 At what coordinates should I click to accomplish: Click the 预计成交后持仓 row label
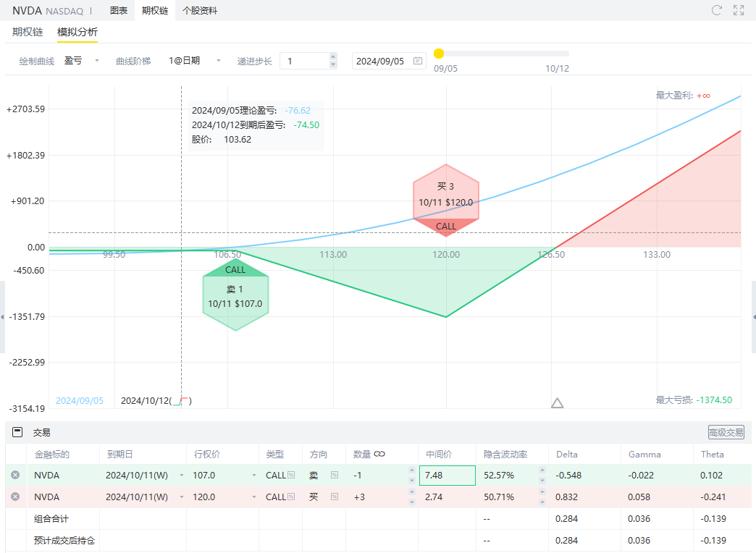click(x=64, y=541)
